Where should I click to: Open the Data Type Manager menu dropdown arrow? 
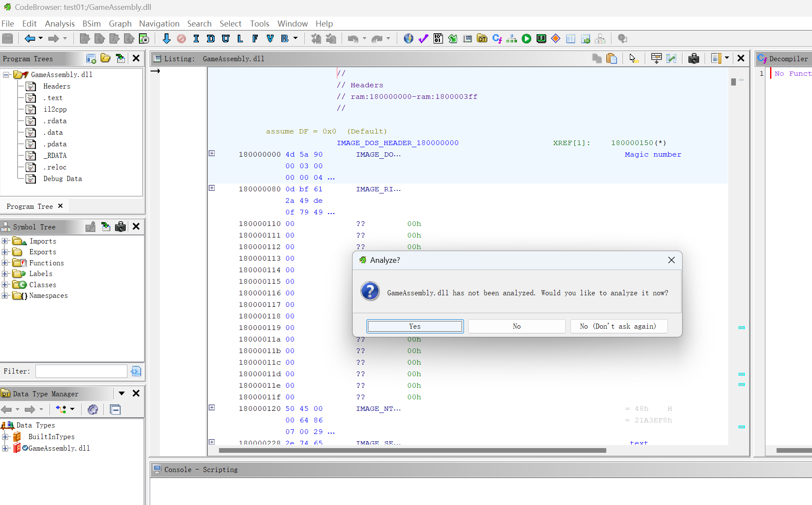tap(121, 393)
